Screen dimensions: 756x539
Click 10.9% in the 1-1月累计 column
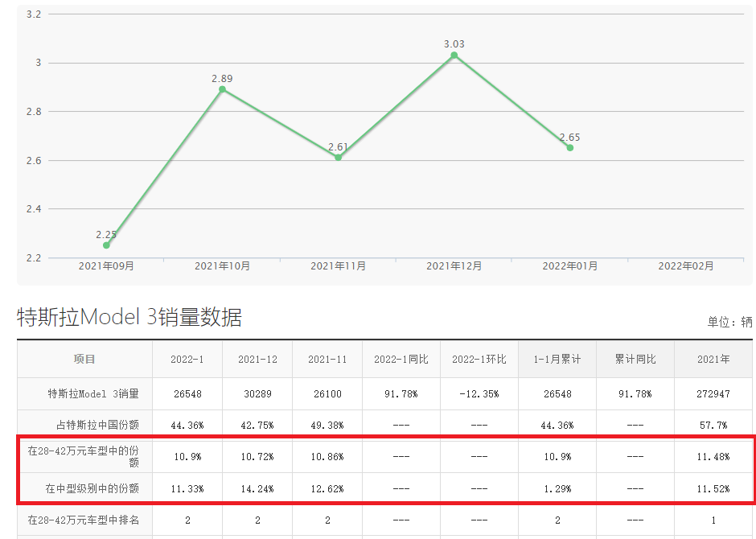click(557, 457)
